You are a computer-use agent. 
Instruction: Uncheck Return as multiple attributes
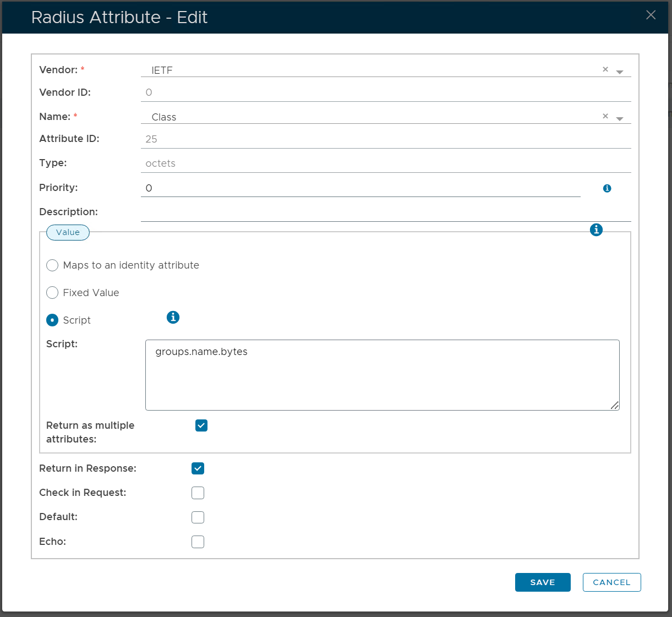coord(201,425)
